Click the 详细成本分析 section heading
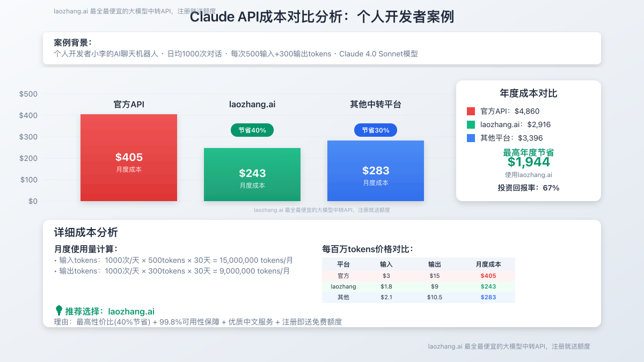The width and height of the screenshot is (644, 362). point(86,233)
